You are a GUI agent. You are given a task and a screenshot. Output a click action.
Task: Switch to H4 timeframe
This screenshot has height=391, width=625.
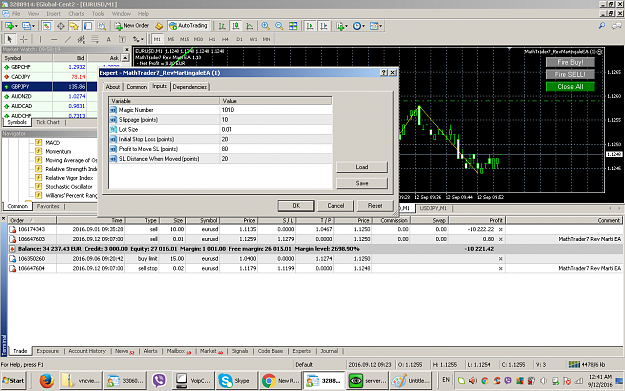pyautogui.click(x=225, y=39)
